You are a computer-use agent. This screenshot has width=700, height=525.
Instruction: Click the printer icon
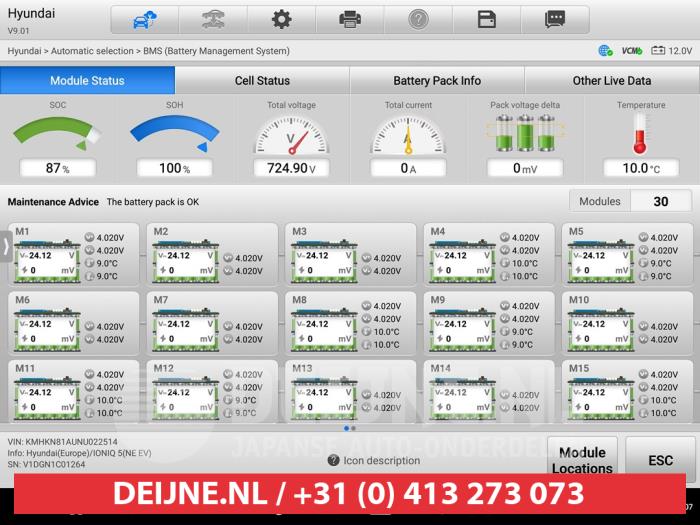[x=350, y=20]
